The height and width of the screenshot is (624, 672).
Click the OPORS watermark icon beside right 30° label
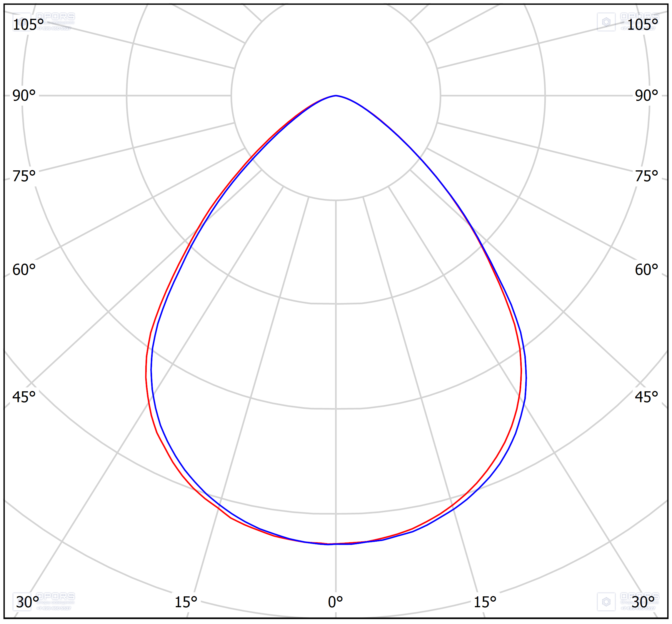click(606, 601)
